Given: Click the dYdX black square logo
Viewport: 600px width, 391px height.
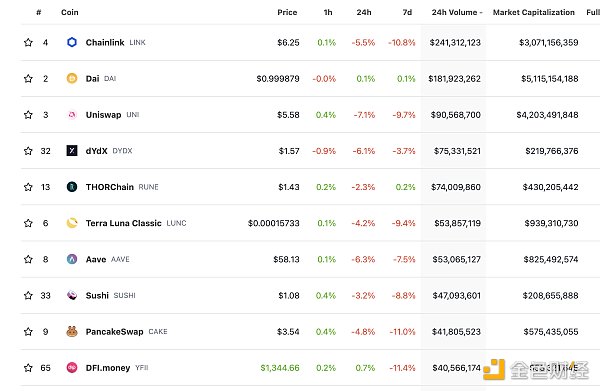Looking at the screenshot, I should point(72,151).
